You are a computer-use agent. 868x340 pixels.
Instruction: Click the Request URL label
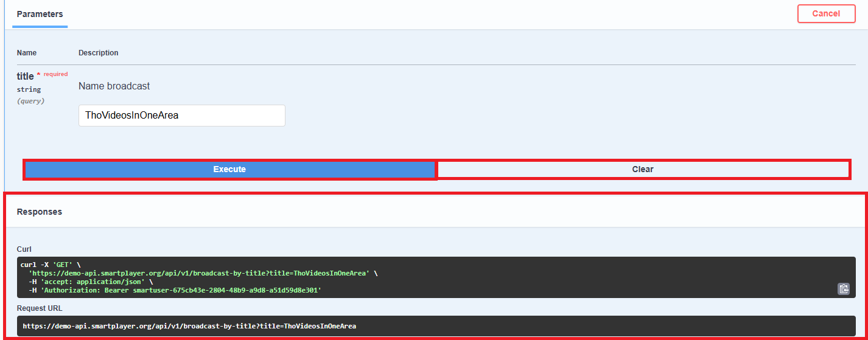[40, 308]
